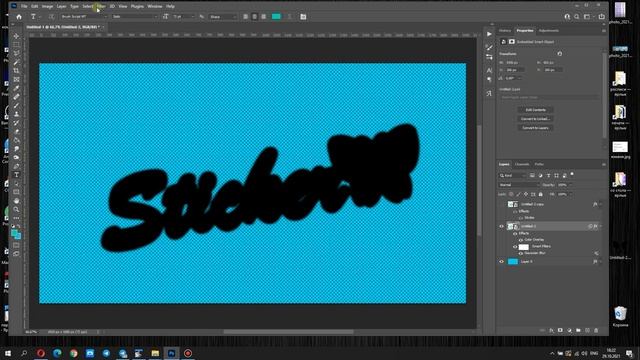Hide the Untitled-1 layer eye
The width and height of the screenshot is (640, 360).
502,226
